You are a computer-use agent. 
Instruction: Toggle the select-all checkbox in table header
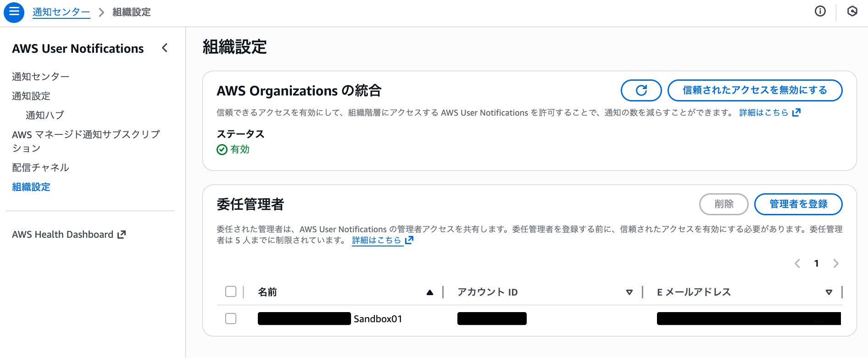click(x=231, y=291)
